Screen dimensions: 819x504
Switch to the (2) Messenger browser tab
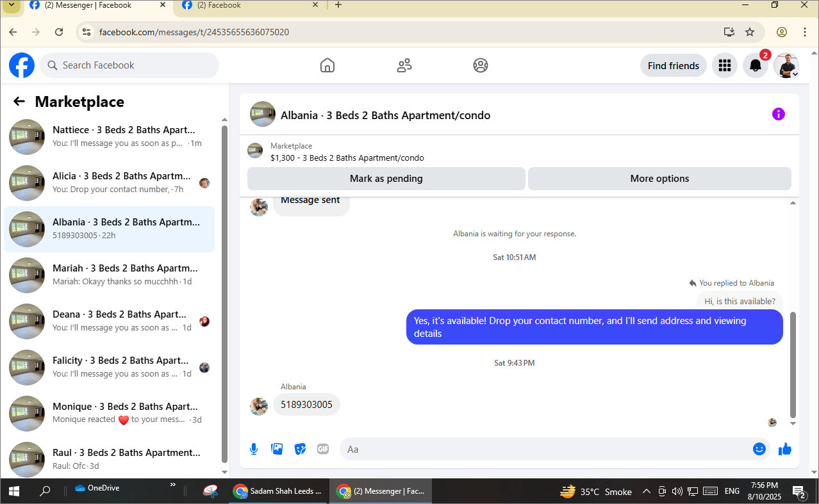[x=99, y=5]
